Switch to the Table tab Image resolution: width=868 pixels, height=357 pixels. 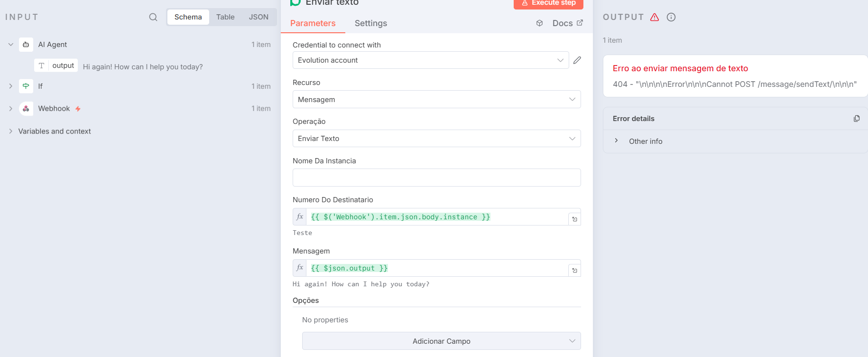[x=225, y=17]
